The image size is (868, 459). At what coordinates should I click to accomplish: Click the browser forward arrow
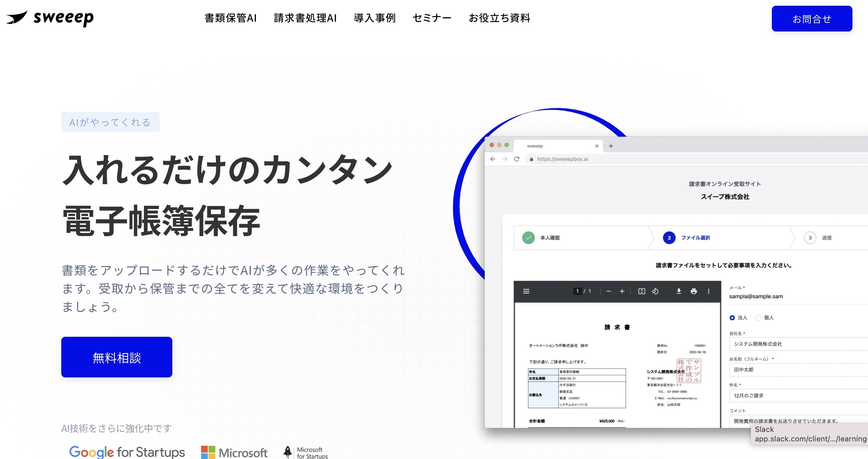505,159
